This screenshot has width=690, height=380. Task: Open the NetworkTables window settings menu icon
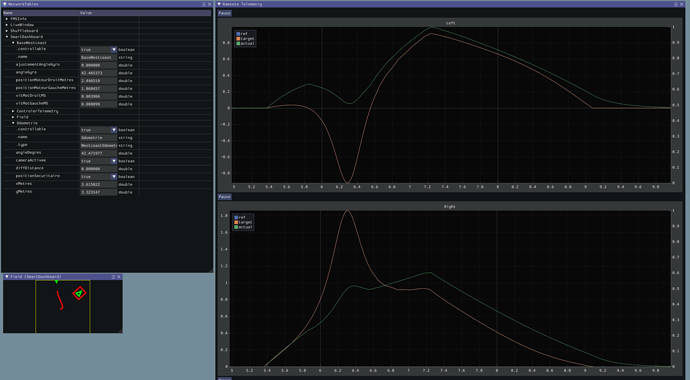tap(204, 4)
